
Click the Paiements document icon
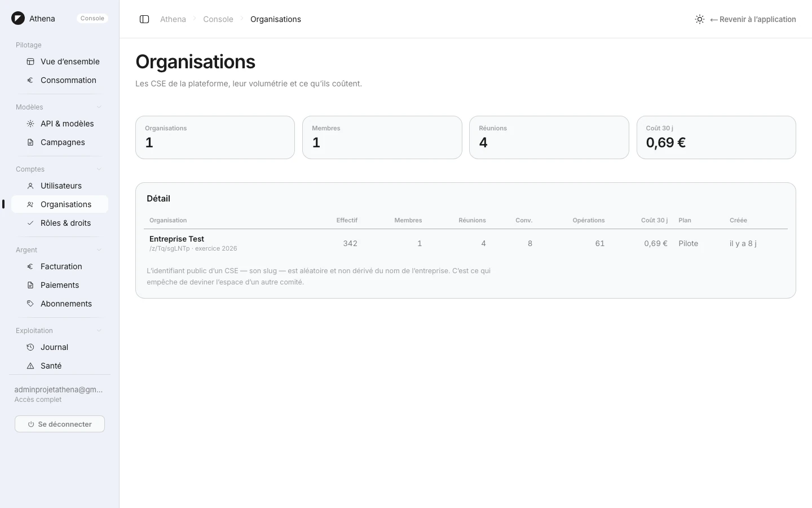pos(30,285)
